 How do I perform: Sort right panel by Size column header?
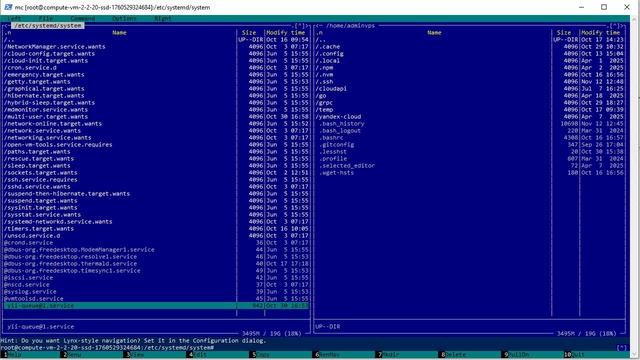[564, 33]
